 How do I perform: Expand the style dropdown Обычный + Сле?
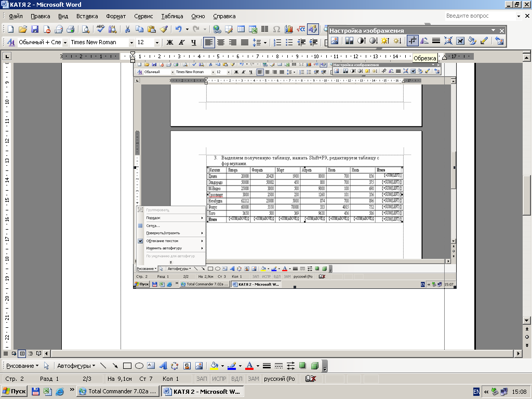point(65,43)
